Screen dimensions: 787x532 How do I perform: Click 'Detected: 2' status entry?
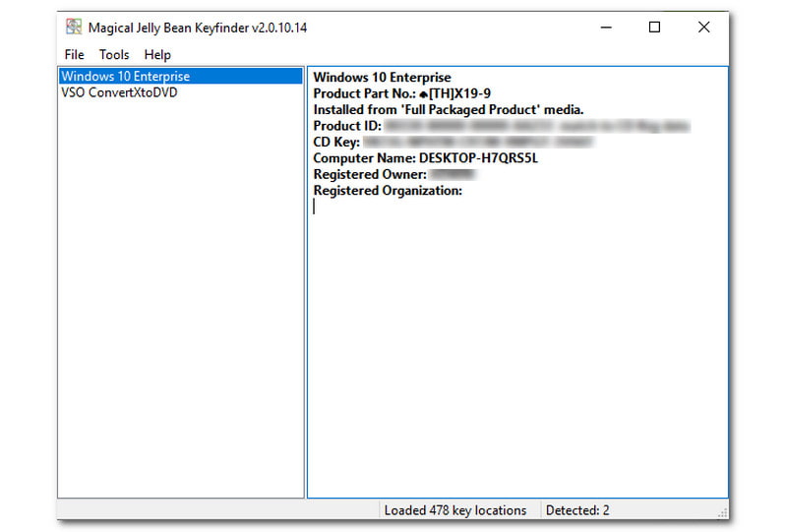coord(577,510)
